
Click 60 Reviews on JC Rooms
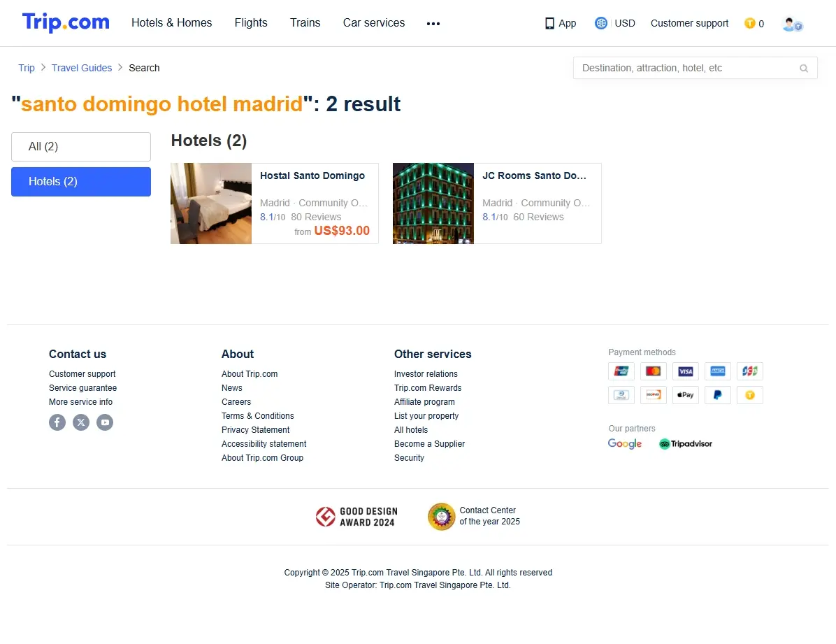pyautogui.click(x=538, y=217)
